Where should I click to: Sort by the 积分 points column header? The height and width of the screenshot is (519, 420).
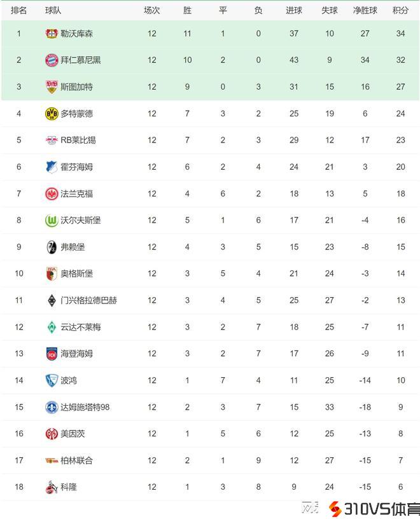[400, 10]
